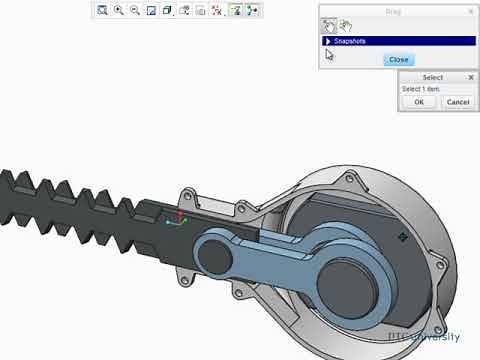Open the Display Style options
The image size is (480, 360).
click(168, 10)
